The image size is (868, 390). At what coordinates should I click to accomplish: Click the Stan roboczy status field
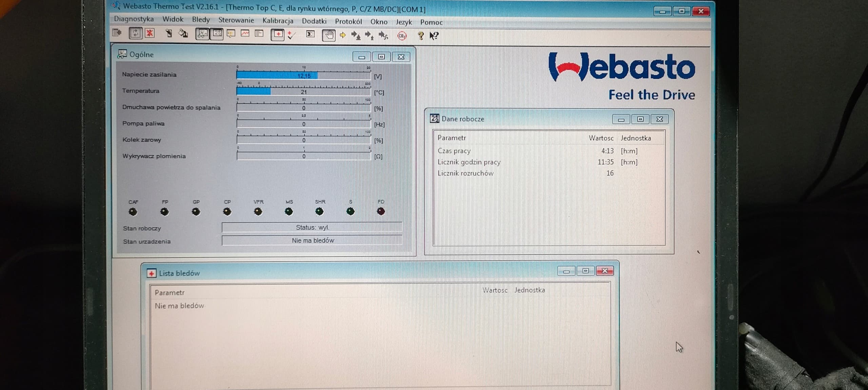click(x=312, y=227)
